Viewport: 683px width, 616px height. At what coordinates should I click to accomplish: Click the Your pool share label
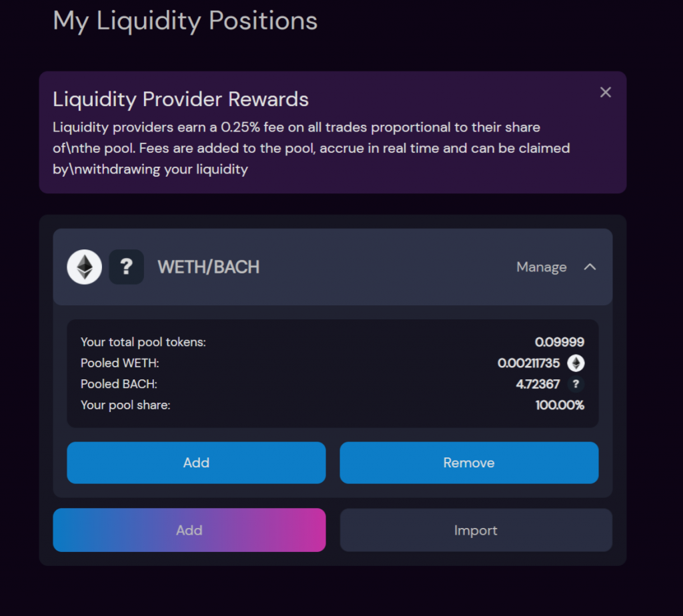[125, 405]
